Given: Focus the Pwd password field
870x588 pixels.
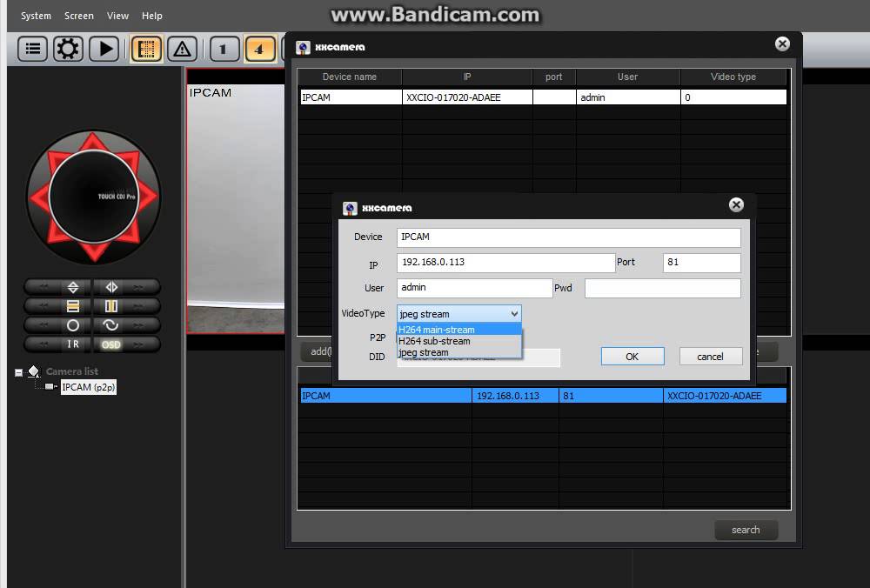Looking at the screenshot, I should pos(663,288).
